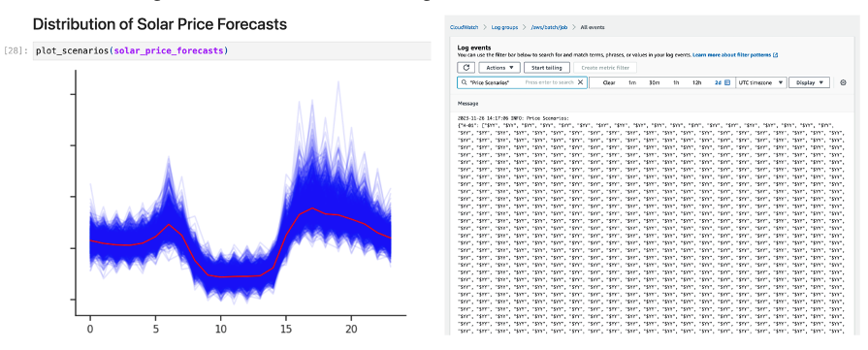Viewport: 868px width, 350px height.
Task: Clear the filter text with the X icon
Action: tap(580, 82)
